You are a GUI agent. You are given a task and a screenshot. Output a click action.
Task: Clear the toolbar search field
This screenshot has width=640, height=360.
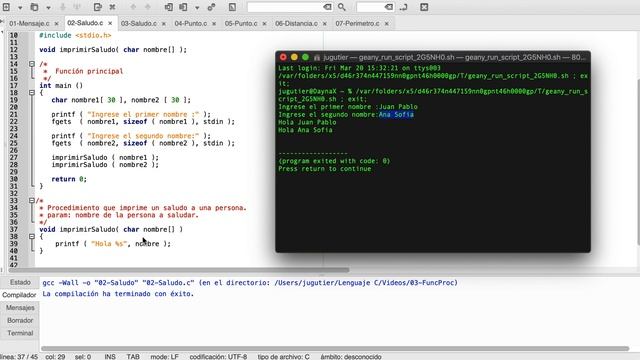[327, 7]
